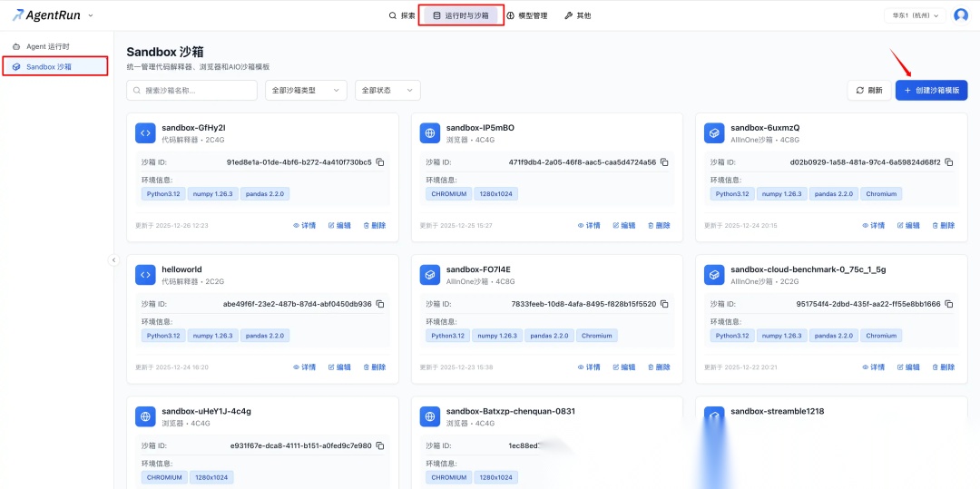Click globe icon of sandbox-Batxzp-chenquan-0831
Viewport: 980px width, 489px height.
tap(430, 416)
